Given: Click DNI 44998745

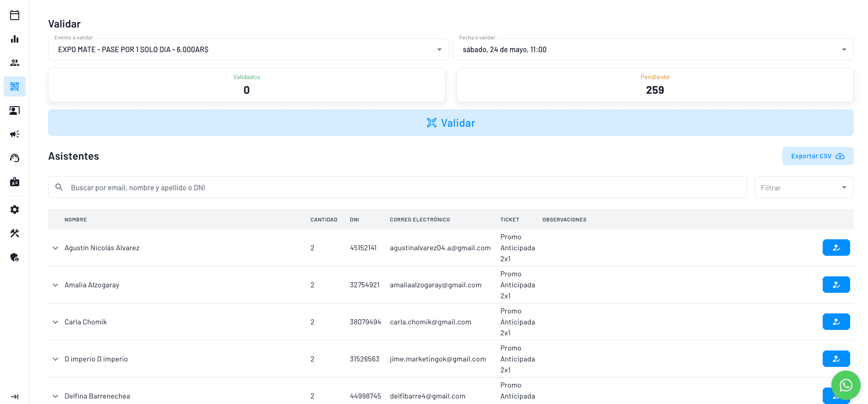Looking at the screenshot, I should pyautogui.click(x=365, y=396).
